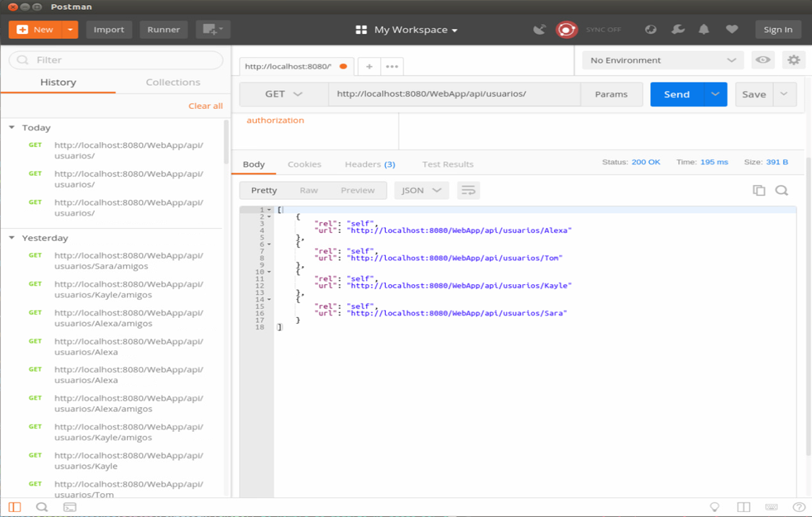Switch to the Collections tab

tap(173, 82)
